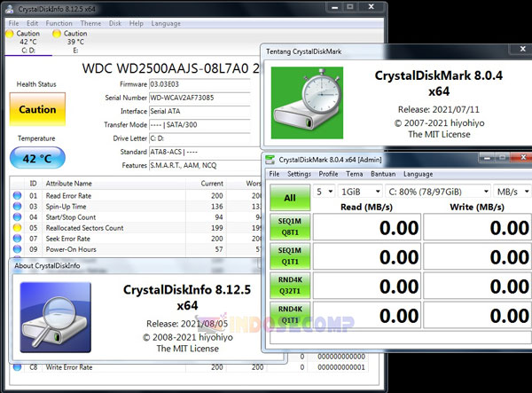Run the SEQ1M Q8T1 test
This screenshot has height=393, width=532.
290,227
